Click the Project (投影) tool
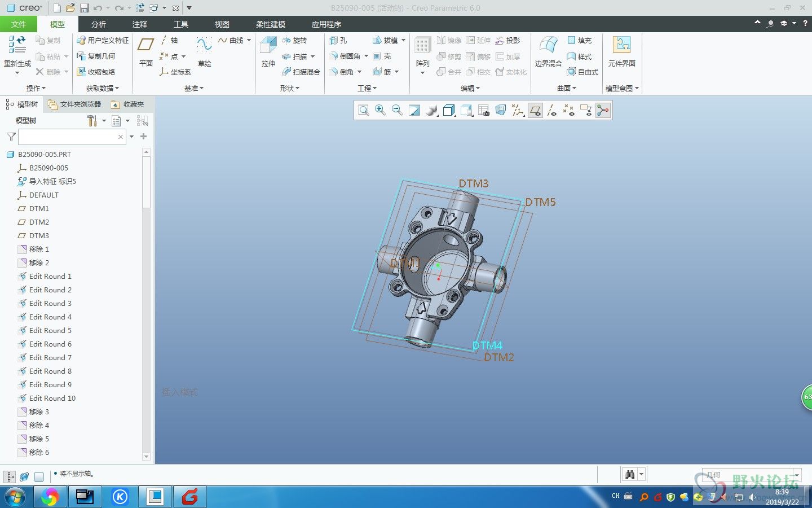The height and width of the screenshot is (508, 812). [x=507, y=41]
